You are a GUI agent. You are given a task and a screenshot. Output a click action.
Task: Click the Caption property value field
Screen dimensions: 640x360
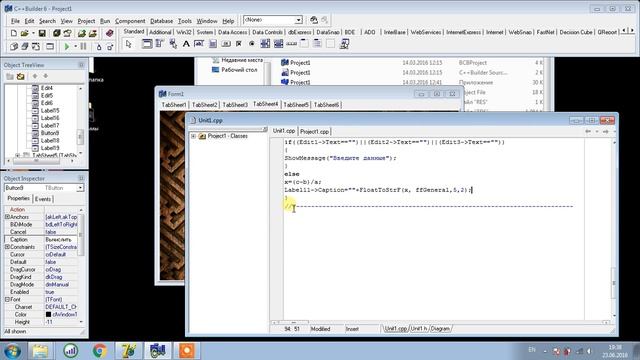coord(61,240)
